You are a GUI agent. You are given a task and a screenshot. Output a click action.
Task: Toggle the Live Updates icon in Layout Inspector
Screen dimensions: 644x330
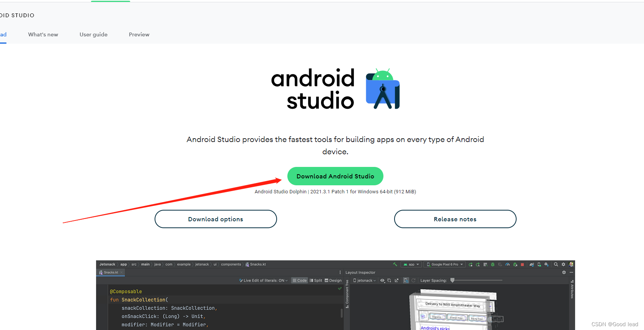406,280
